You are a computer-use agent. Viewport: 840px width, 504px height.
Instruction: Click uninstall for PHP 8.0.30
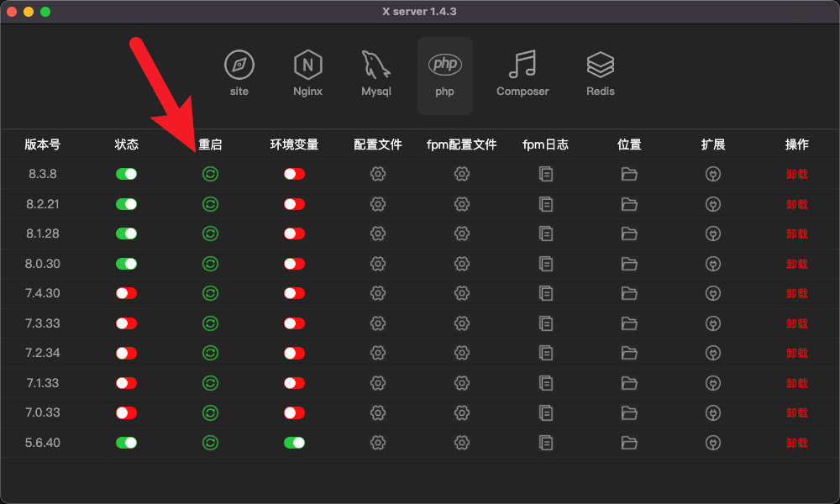(x=796, y=264)
